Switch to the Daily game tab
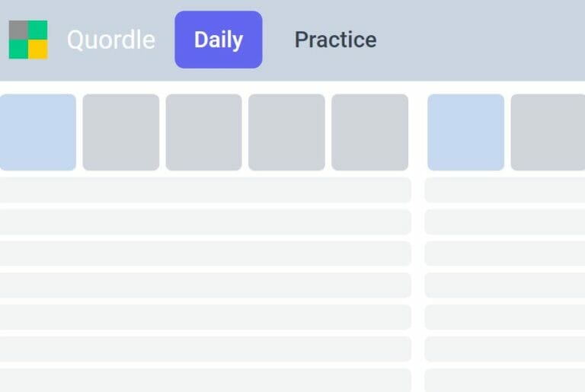The height and width of the screenshot is (392, 585). (219, 40)
